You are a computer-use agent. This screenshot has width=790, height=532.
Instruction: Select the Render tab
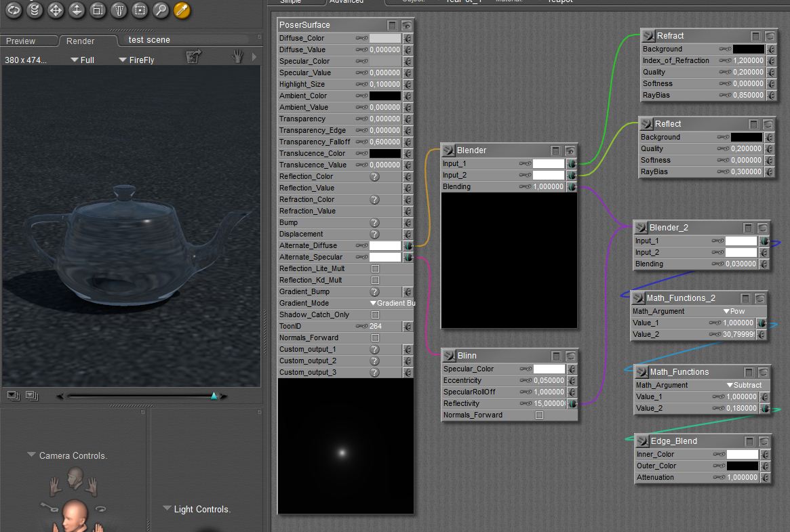point(80,41)
